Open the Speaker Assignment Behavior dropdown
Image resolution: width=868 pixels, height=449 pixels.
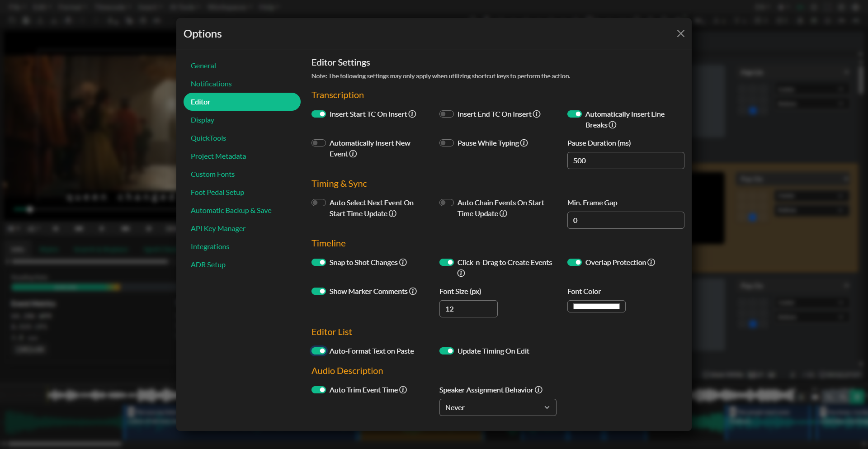click(x=497, y=407)
